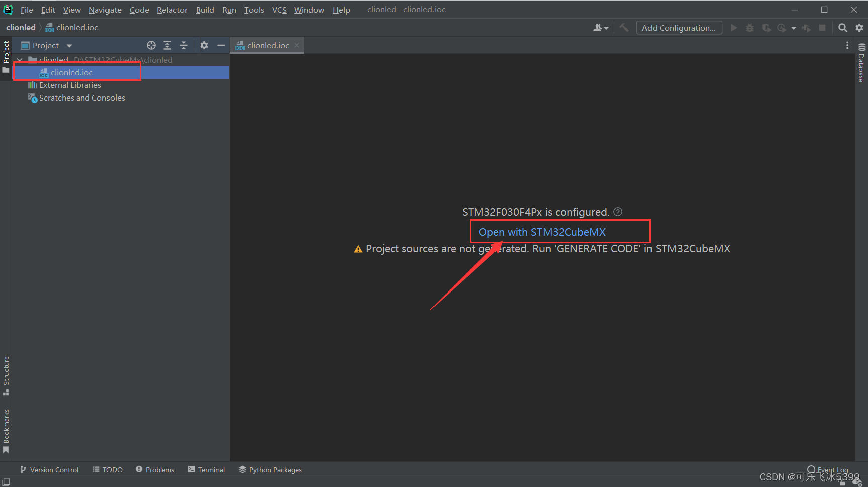Open the View menu
This screenshot has width=868, height=487.
72,10
